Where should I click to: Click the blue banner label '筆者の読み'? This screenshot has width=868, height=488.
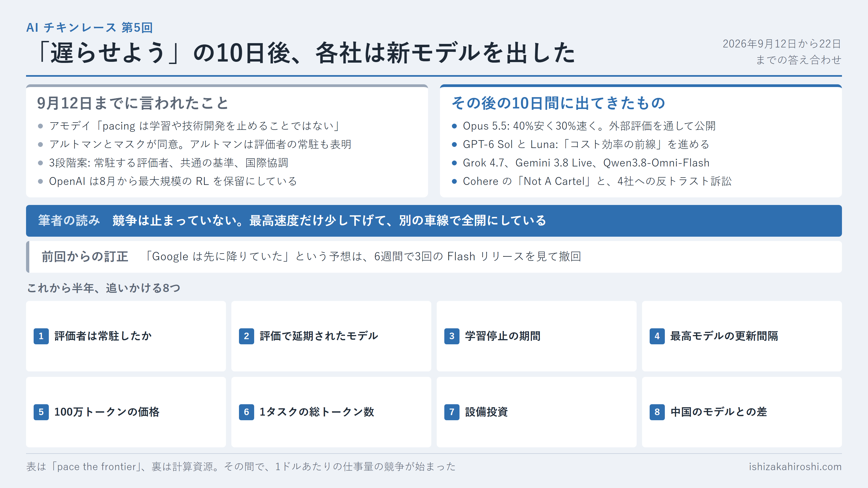coord(69,221)
